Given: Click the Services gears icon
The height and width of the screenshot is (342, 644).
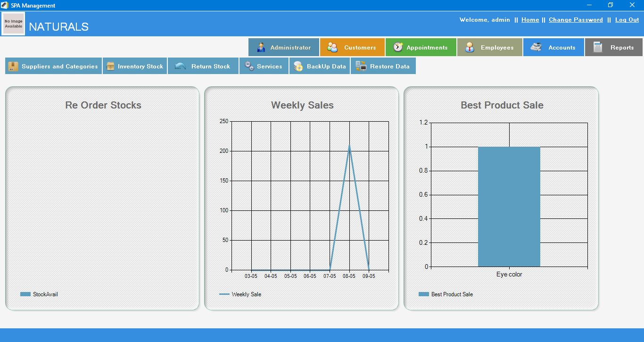Looking at the screenshot, I should point(249,67).
